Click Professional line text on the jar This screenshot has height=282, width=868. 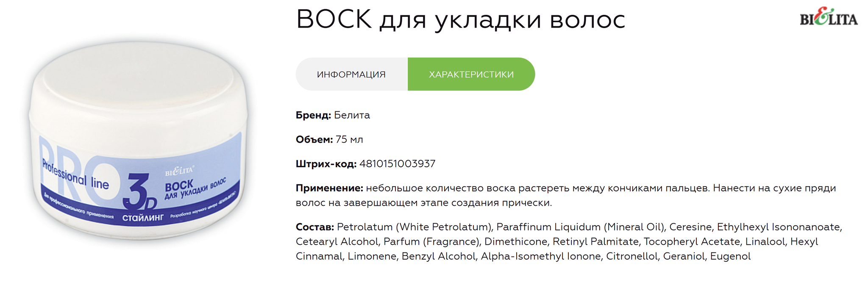[x=75, y=175]
